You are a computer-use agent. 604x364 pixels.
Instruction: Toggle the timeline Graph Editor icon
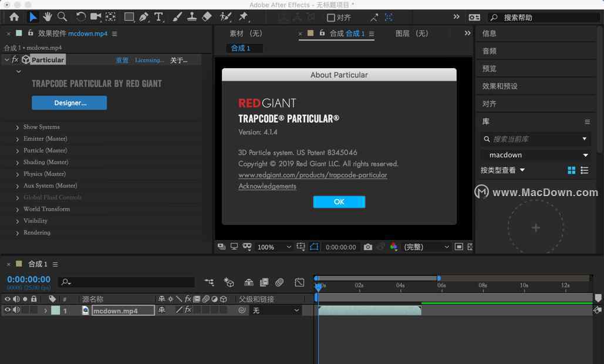tap(299, 282)
